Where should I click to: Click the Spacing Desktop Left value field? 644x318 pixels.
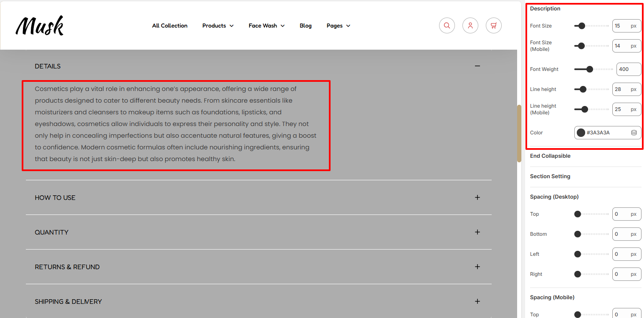coord(626,254)
